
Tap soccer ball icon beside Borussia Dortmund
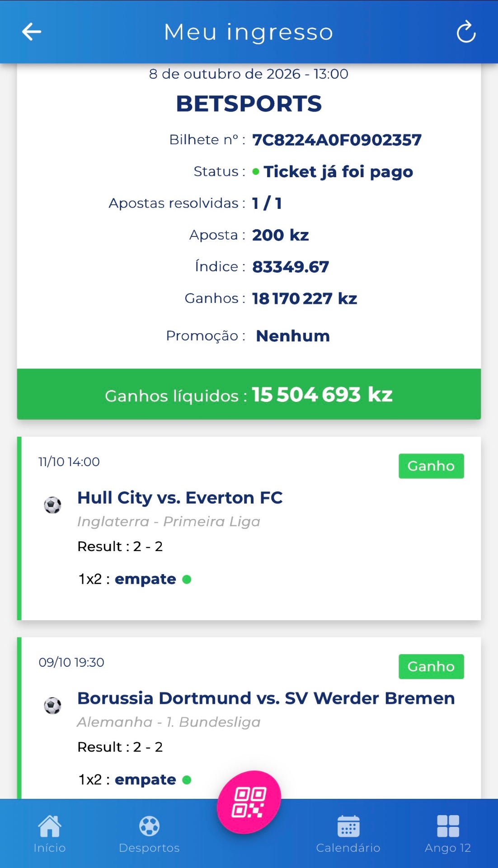[52, 705]
